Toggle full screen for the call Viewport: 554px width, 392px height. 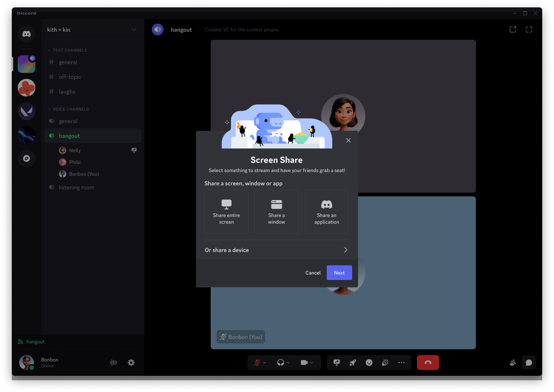529,29
